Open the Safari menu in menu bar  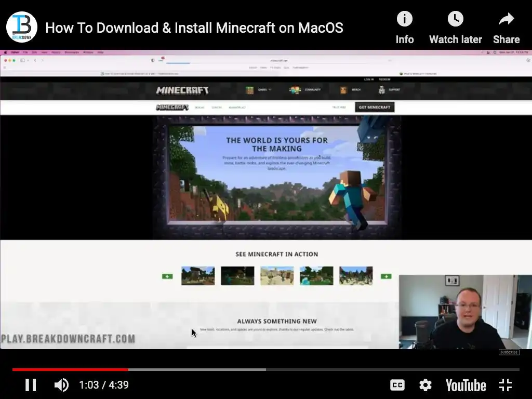click(x=15, y=52)
